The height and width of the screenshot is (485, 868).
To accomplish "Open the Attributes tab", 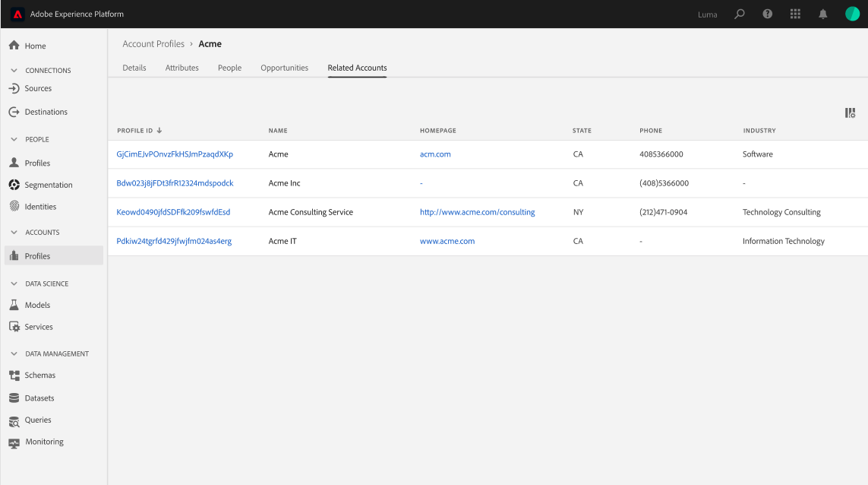I will (x=181, y=68).
